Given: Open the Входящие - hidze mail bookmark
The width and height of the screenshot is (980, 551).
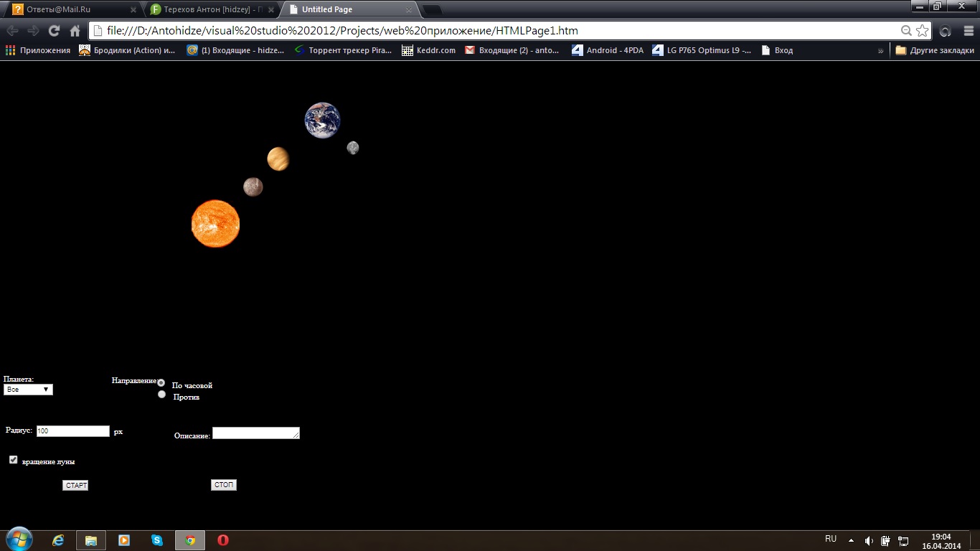Looking at the screenshot, I should [x=235, y=50].
